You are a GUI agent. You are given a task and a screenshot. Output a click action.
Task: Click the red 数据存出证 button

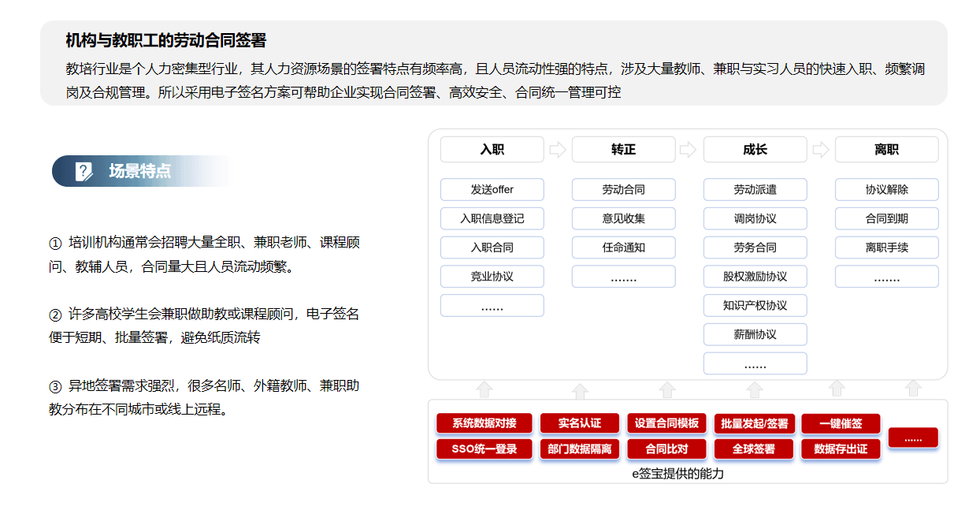841,449
